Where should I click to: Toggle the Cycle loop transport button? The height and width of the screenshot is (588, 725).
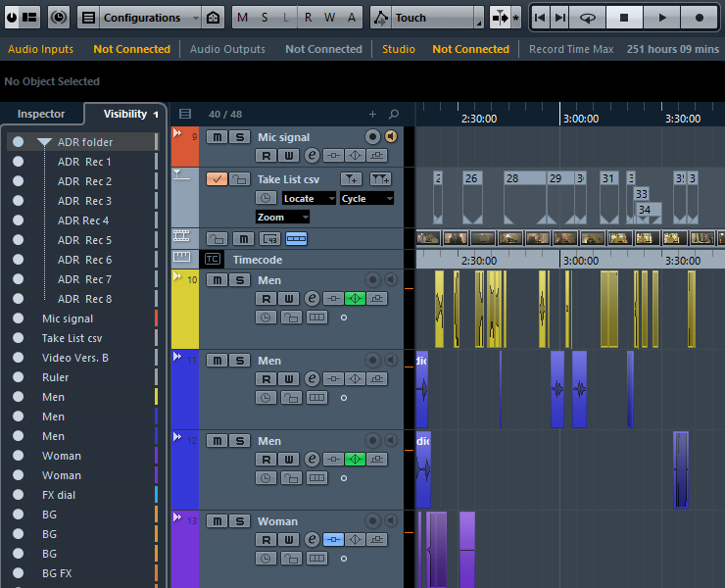tap(588, 18)
